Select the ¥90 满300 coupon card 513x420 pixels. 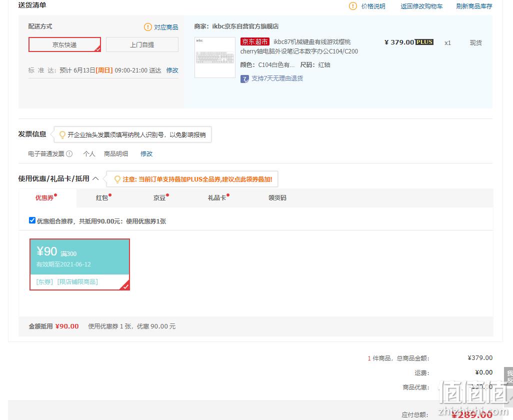click(x=80, y=264)
